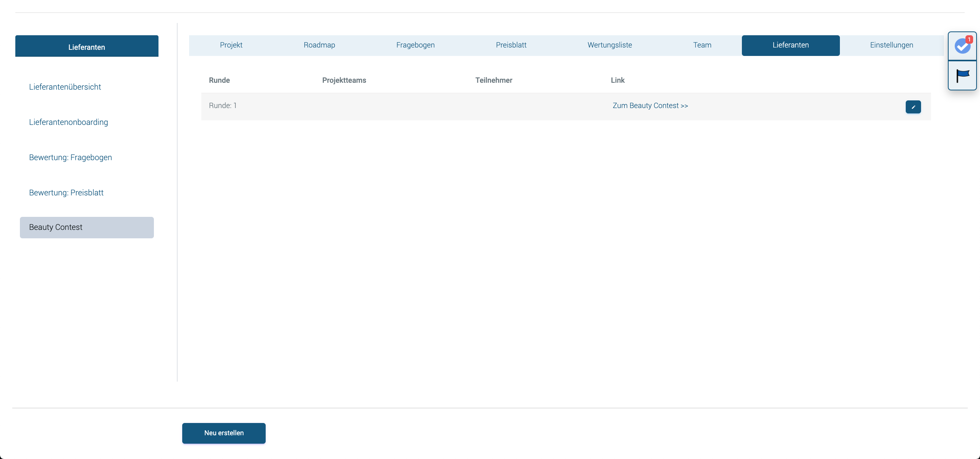
Task: Open the checkmark task notifications widget
Action: [x=962, y=46]
